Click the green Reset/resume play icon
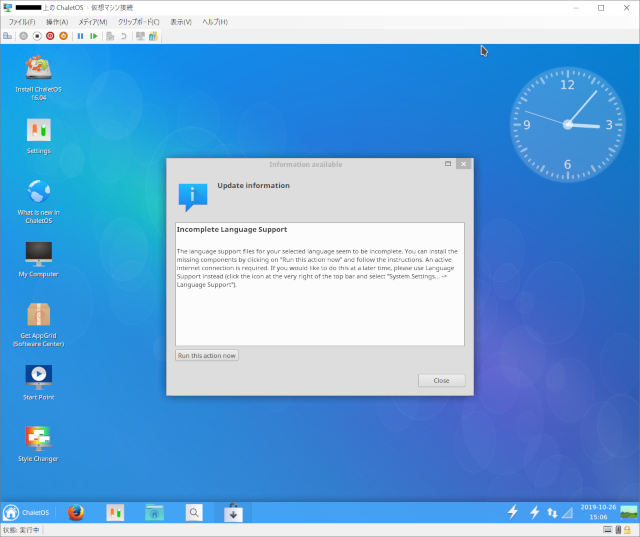The width and height of the screenshot is (640, 537). click(93, 36)
